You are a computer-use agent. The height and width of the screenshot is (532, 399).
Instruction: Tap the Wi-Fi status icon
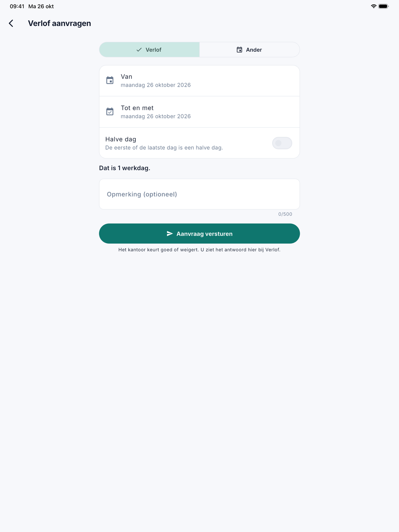[373, 6]
